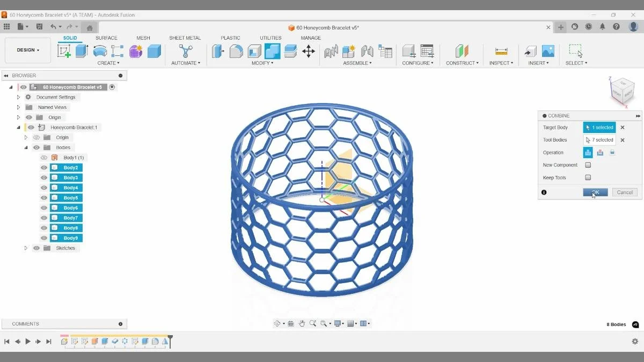Open the DESIGN workspace dropdown
This screenshot has width=644, height=362.
28,50
